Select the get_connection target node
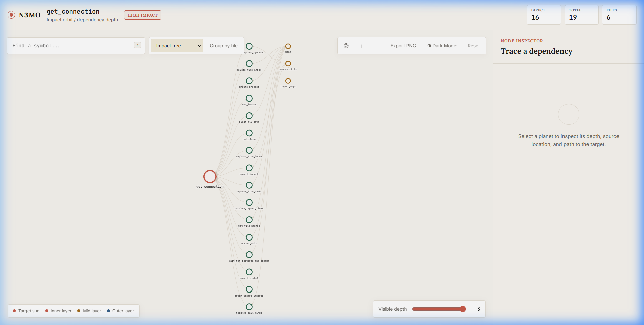644x325 pixels. (210, 176)
